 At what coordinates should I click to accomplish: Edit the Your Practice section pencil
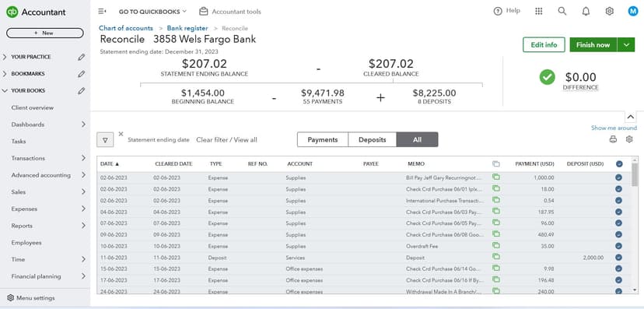point(82,57)
